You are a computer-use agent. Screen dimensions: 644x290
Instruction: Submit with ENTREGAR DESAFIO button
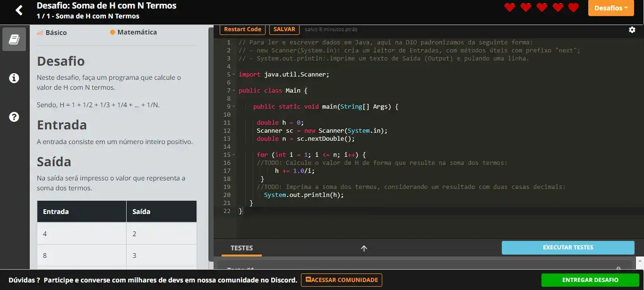[x=590, y=280]
